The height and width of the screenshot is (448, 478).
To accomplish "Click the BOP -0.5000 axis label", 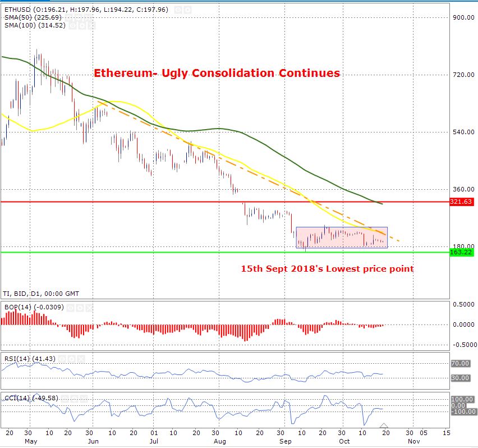I will point(465,345).
